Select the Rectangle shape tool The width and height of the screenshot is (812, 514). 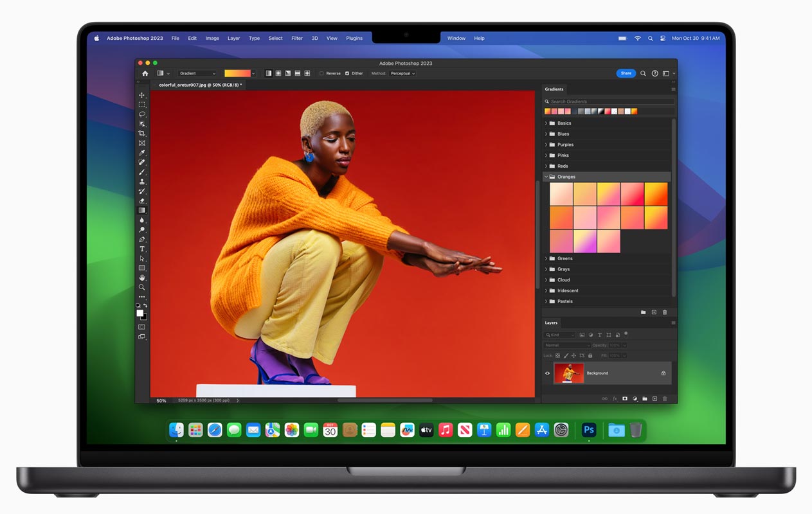pyautogui.click(x=142, y=268)
